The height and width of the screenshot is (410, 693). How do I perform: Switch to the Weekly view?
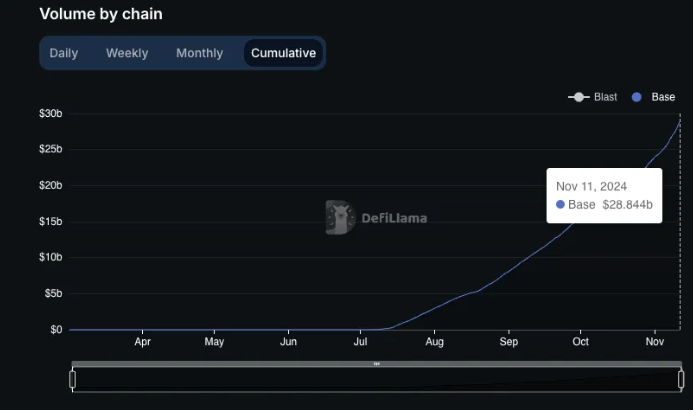pos(127,53)
